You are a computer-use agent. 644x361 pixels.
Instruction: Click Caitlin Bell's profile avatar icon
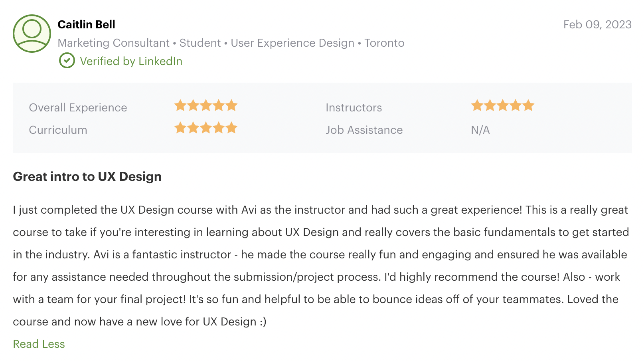pyautogui.click(x=32, y=34)
